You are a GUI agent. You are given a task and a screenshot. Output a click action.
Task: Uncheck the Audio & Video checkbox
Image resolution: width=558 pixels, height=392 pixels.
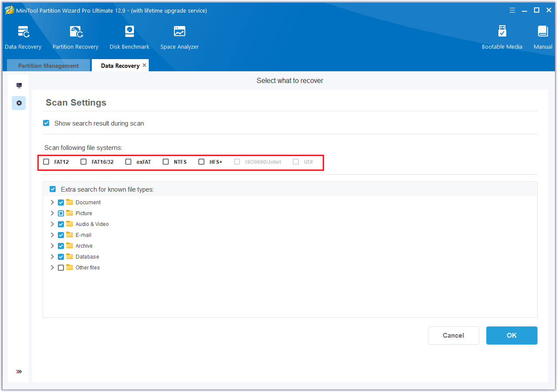click(61, 224)
